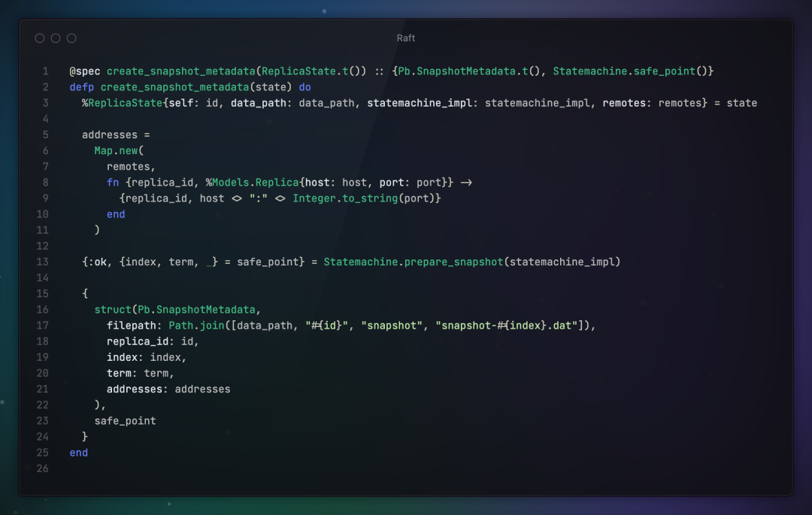Click the "struct" call on line 16
Image resolution: width=812 pixels, height=515 pixels.
pyautogui.click(x=113, y=310)
